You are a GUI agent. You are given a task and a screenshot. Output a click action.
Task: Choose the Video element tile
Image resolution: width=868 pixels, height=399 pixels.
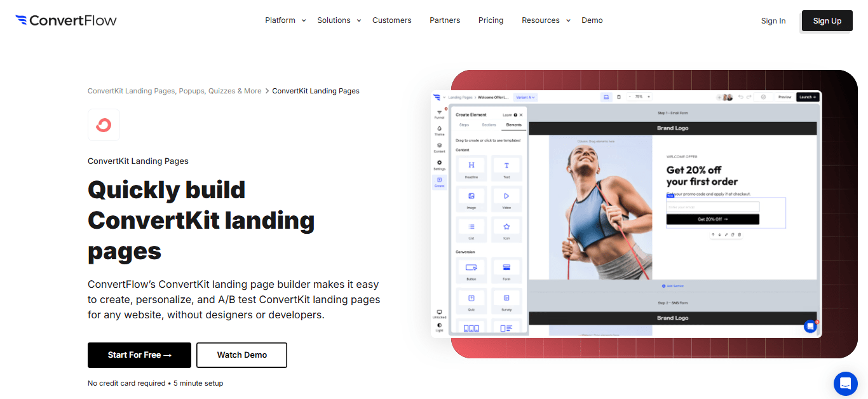(x=506, y=197)
